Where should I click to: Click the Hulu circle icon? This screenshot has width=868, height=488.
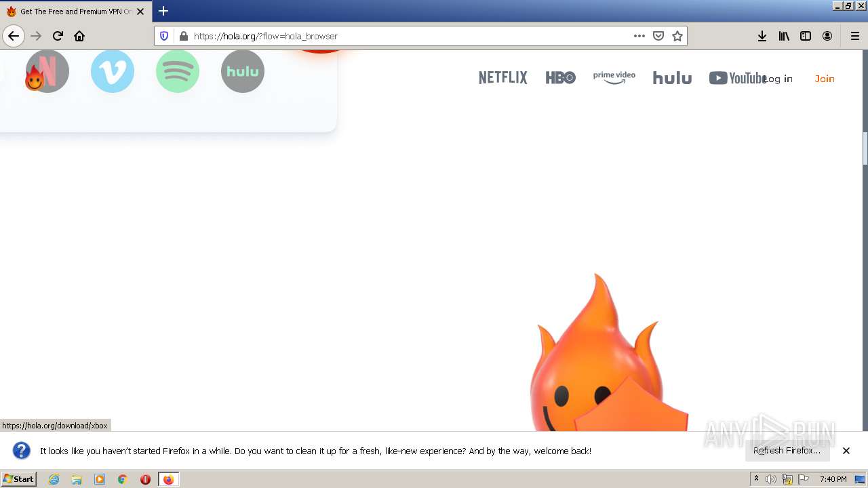[243, 71]
